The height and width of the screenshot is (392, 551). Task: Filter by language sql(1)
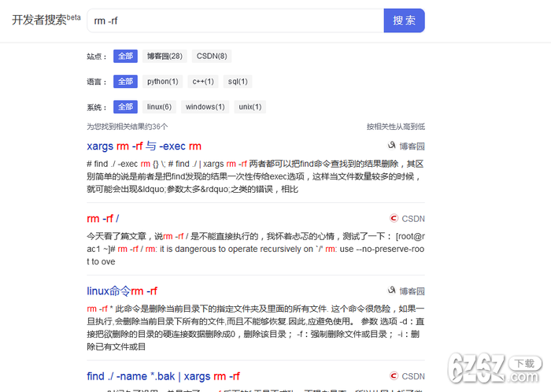tap(238, 82)
